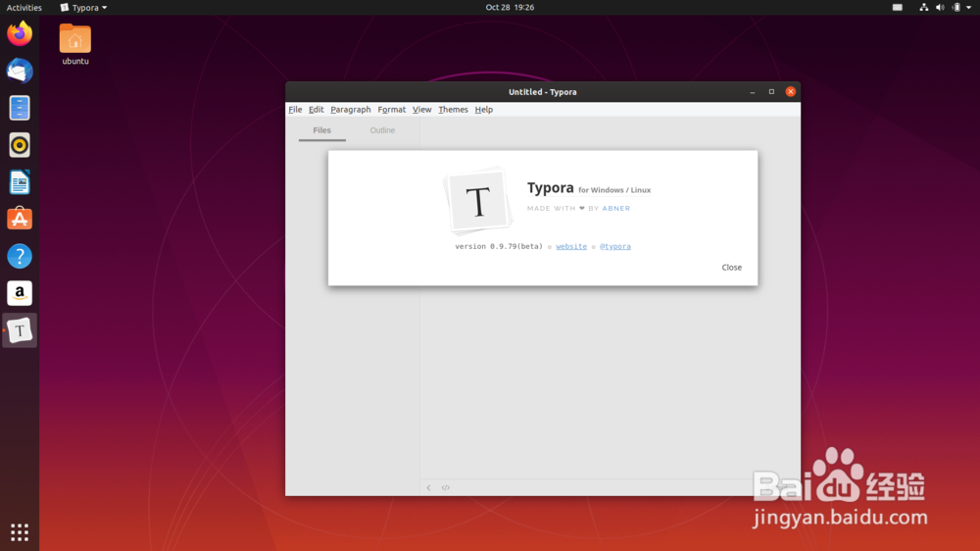Open the ubuntu home folder on desktop
The height and width of the screenshot is (551, 980).
pyautogui.click(x=75, y=44)
